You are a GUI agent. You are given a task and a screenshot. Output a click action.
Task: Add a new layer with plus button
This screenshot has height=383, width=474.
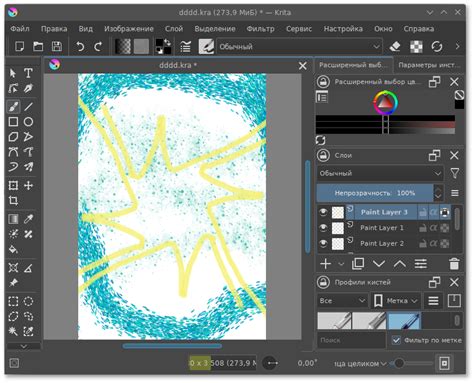point(325,264)
